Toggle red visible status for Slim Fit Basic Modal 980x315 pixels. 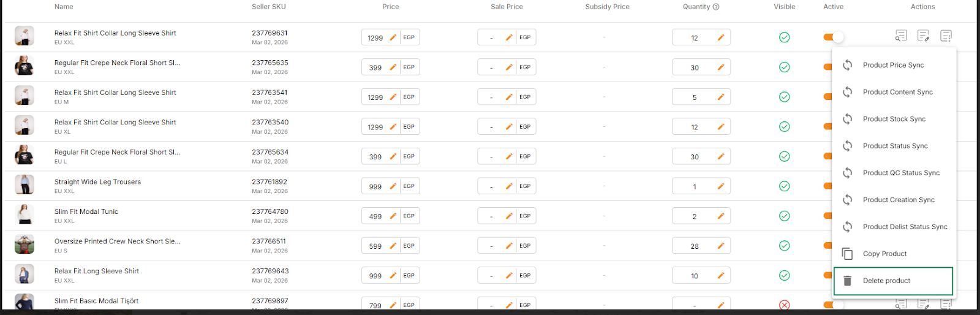784,305
